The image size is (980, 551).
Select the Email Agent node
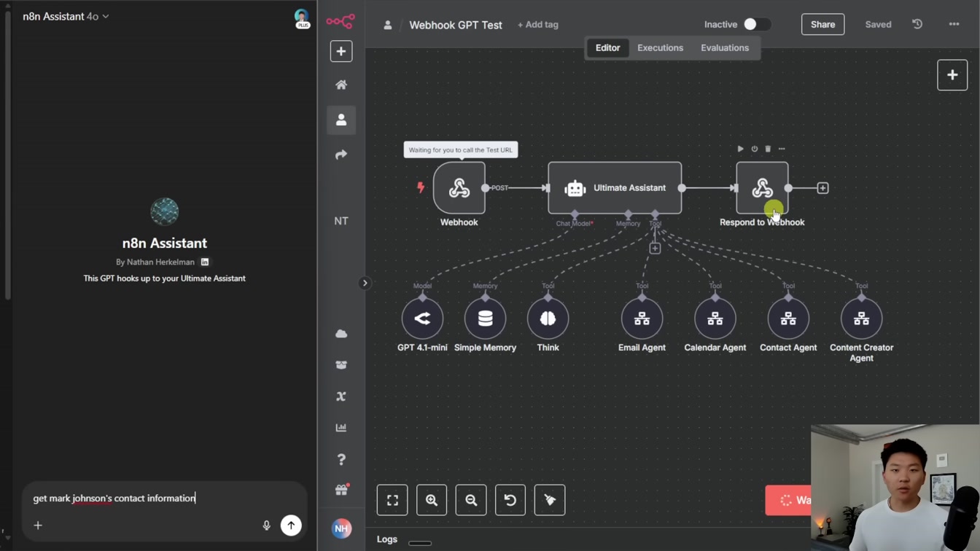(642, 319)
